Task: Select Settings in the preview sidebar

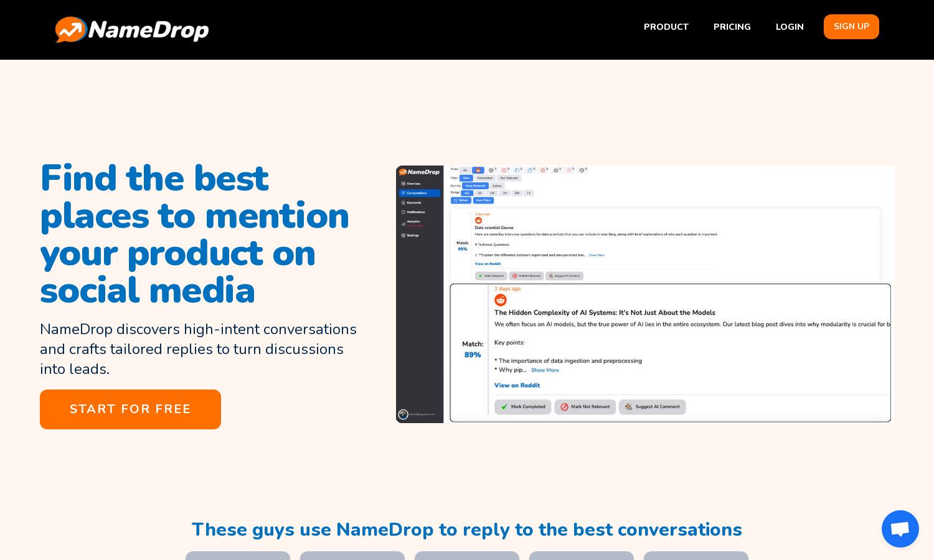Action: click(x=410, y=235)
